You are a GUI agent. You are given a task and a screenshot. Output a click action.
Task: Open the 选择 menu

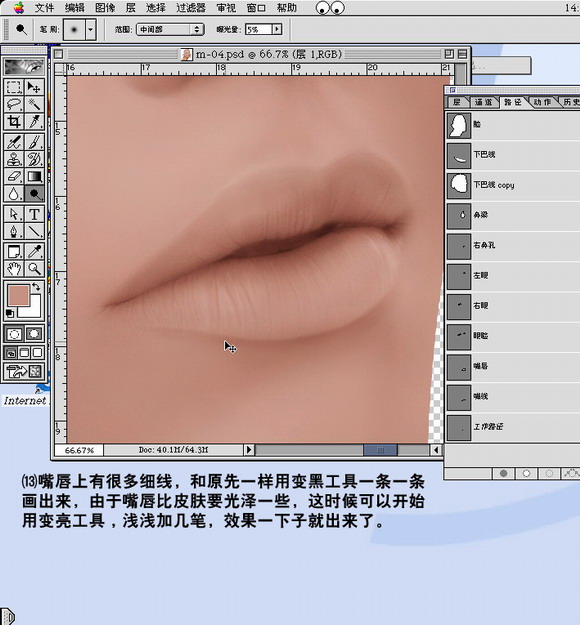pyautogui.click(x=155, y=8)
